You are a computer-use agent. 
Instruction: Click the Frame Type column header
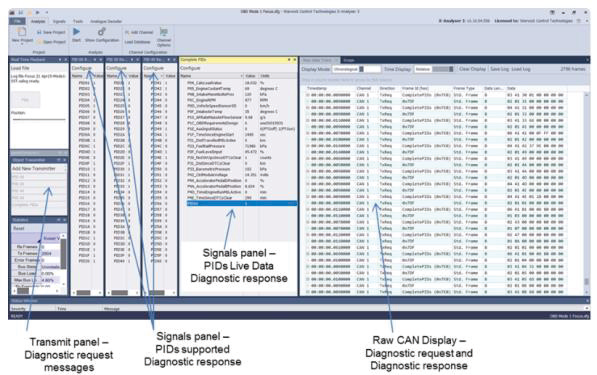pos(464,88)
